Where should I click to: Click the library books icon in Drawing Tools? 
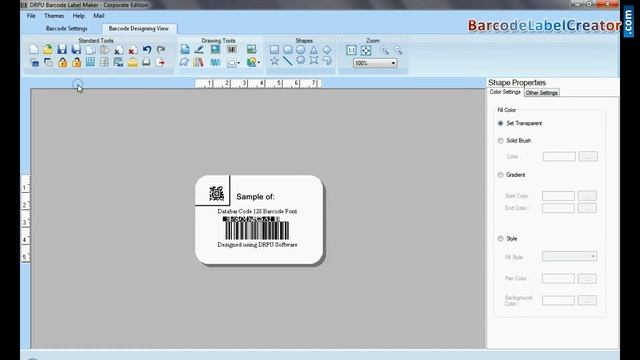click(199, 62)
